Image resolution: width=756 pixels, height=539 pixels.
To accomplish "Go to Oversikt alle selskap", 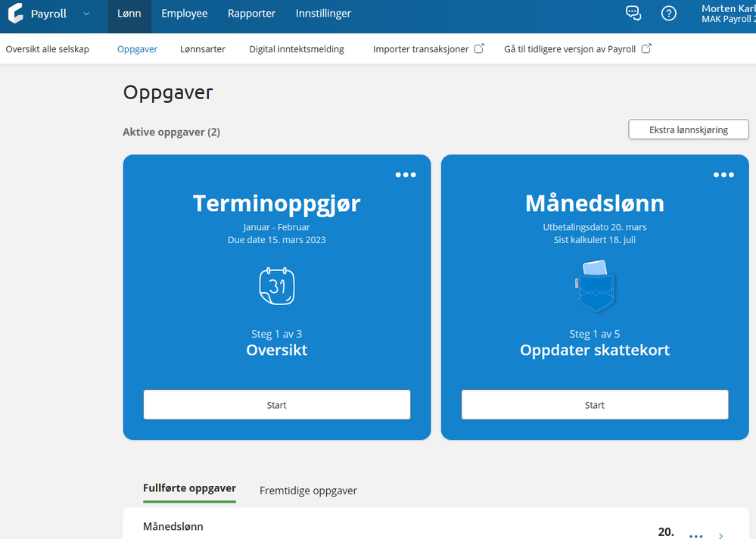I will [x=47, y=48].
